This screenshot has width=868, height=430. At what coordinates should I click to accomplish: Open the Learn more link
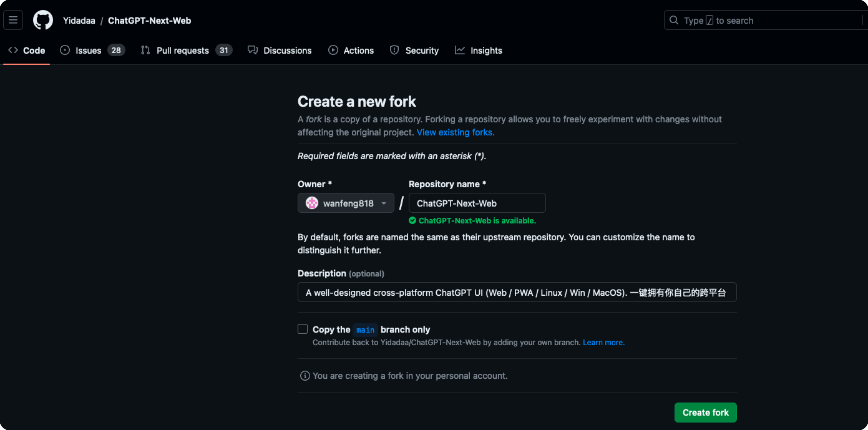click(603, 343)
